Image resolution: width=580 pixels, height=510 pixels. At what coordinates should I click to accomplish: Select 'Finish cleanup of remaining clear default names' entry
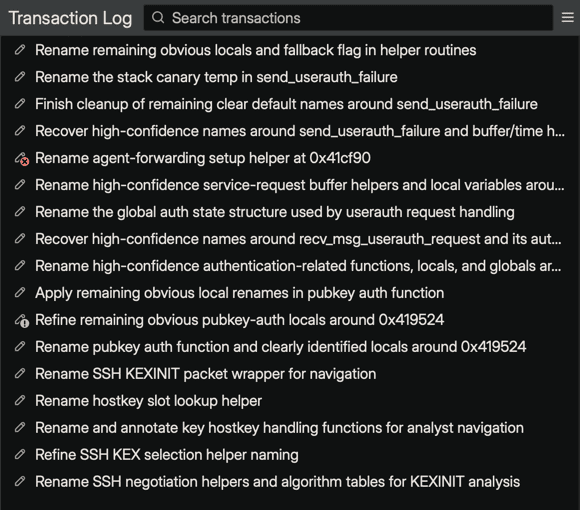coord(290,104)
